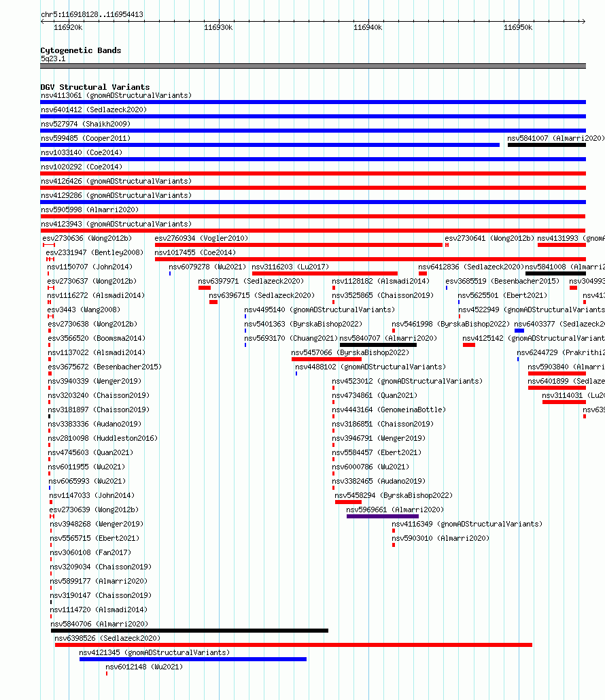Select nsv6398526 (Sedlazeck2020) label

(x=107, y=638)
